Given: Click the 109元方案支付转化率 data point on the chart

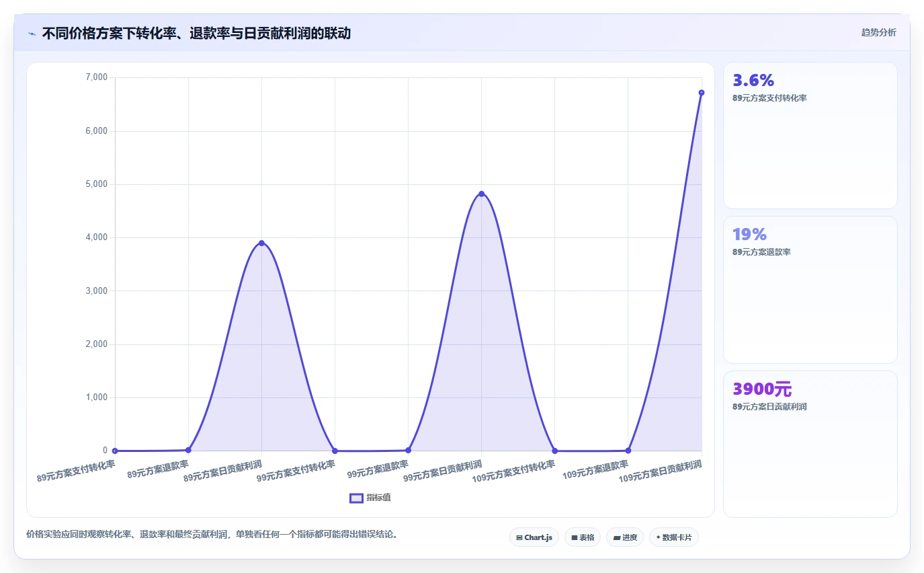Looking at the screenshot, I should 554,451.
